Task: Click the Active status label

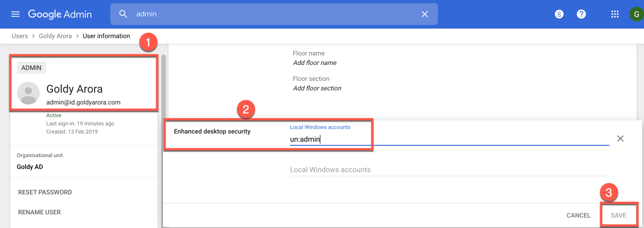Action: pos(54,115)
